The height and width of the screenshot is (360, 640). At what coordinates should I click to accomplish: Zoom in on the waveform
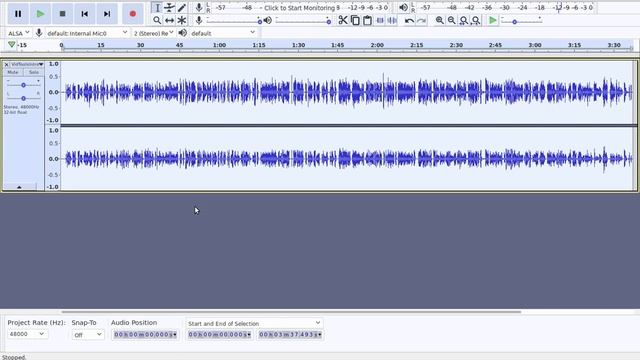(x=440, y=20)
